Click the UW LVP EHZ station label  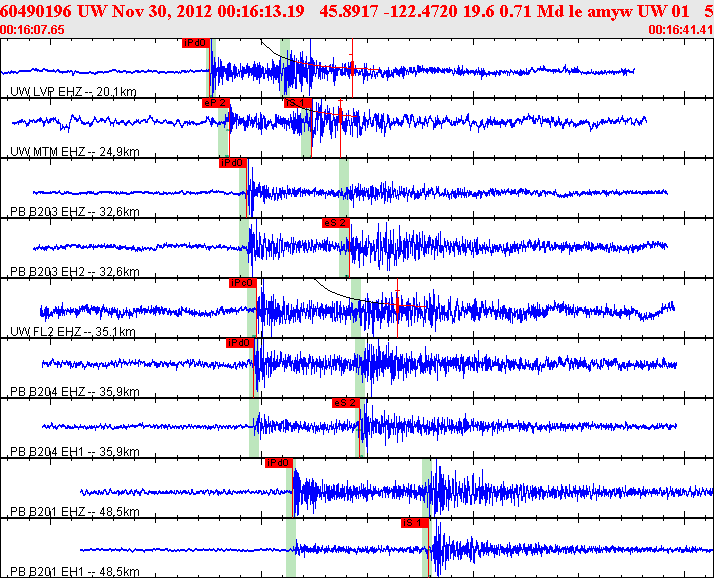[x=73, y=92]
